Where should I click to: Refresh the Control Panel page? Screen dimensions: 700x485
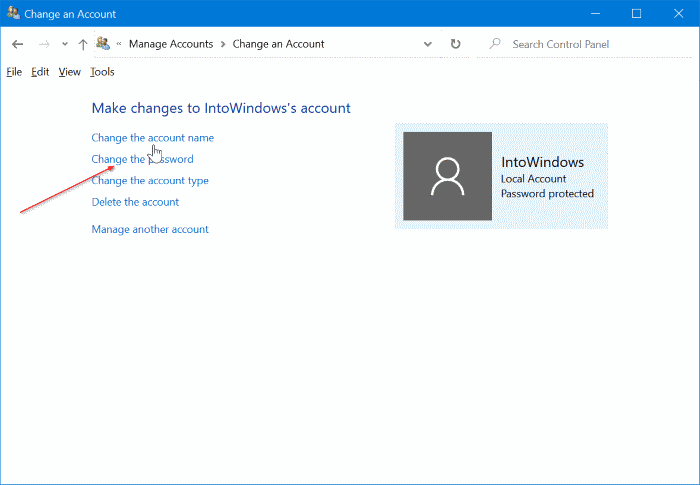pos(455,44)
